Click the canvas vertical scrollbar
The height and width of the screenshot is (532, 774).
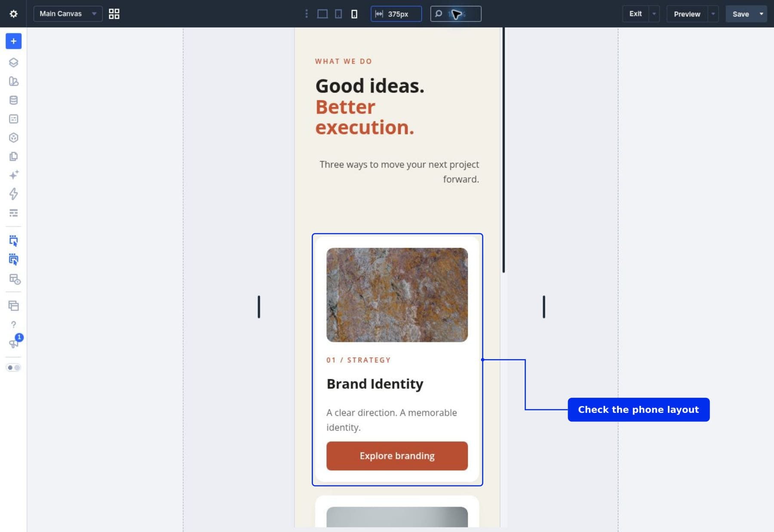pos(504,150)
